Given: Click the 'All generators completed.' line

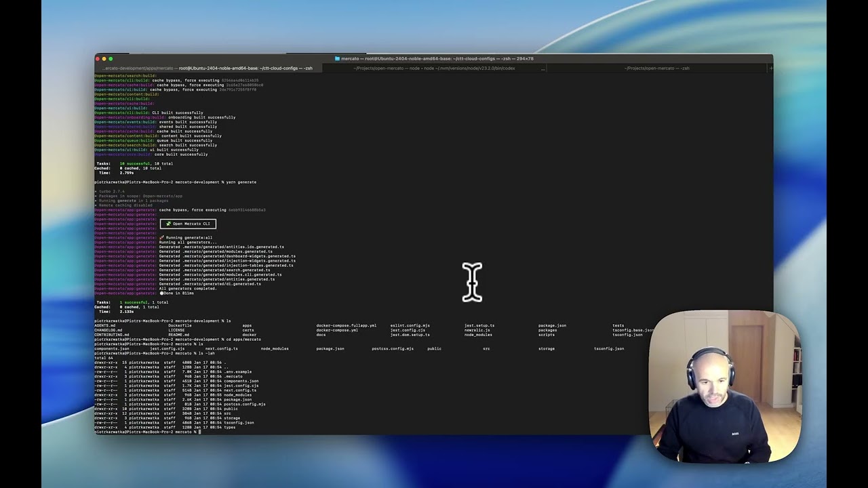Looking at the screenshot, I should point(188,288).
